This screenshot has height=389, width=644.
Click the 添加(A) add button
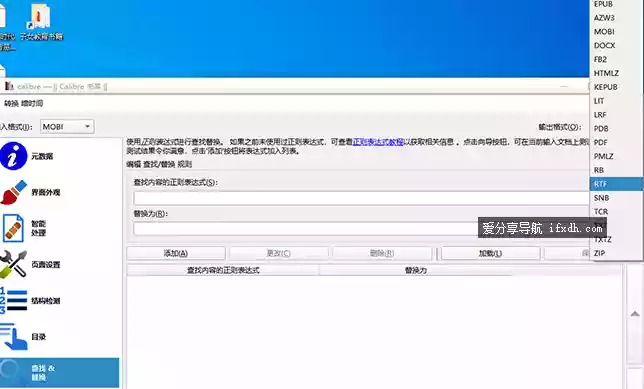click(176, 253)
